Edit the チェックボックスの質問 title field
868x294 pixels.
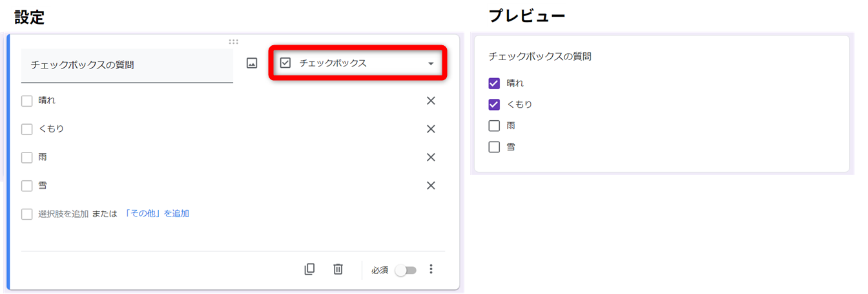tap(127, 65)
